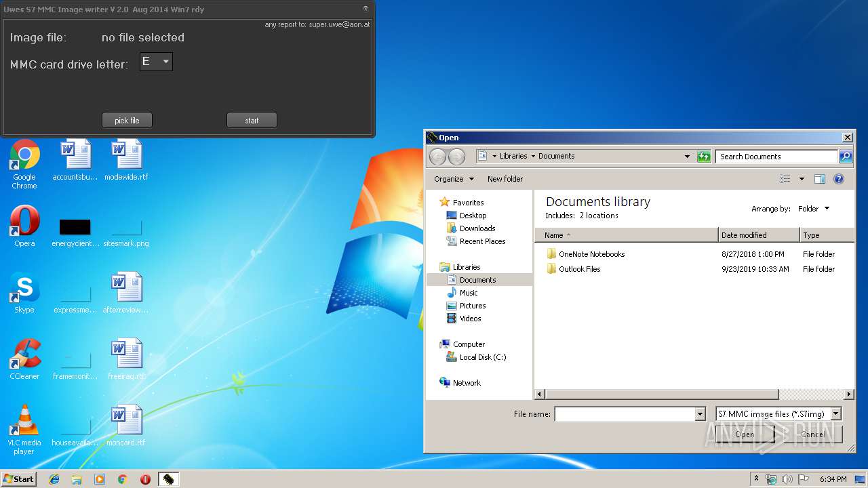Image resolution: width=868 pixels, height=488 pixels.
Task: Click the Change your view icon
Action: click(x=785, y=179)
